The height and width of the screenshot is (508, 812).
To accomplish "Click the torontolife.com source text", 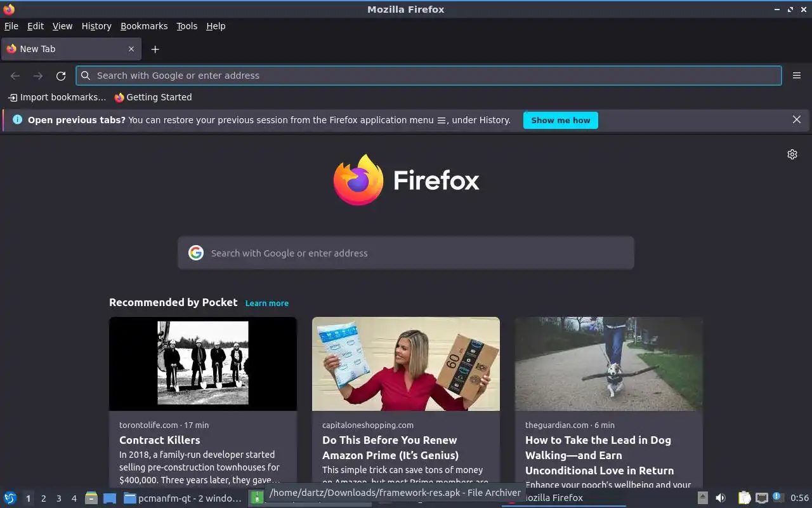I will 148,425.
